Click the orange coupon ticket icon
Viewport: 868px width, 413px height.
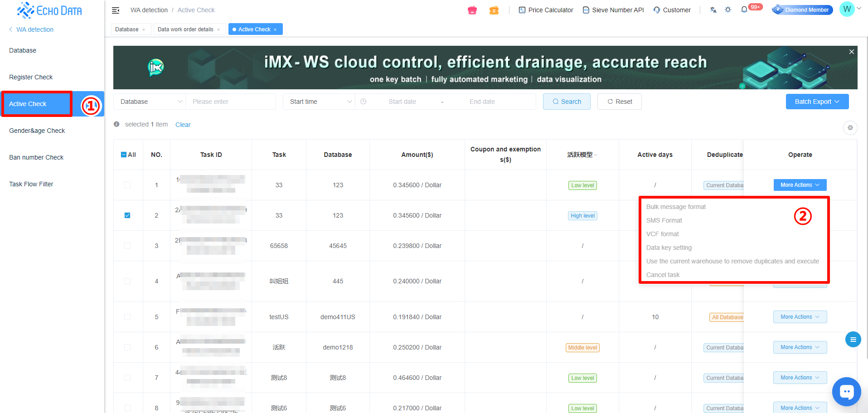click(x=494, y=10)
